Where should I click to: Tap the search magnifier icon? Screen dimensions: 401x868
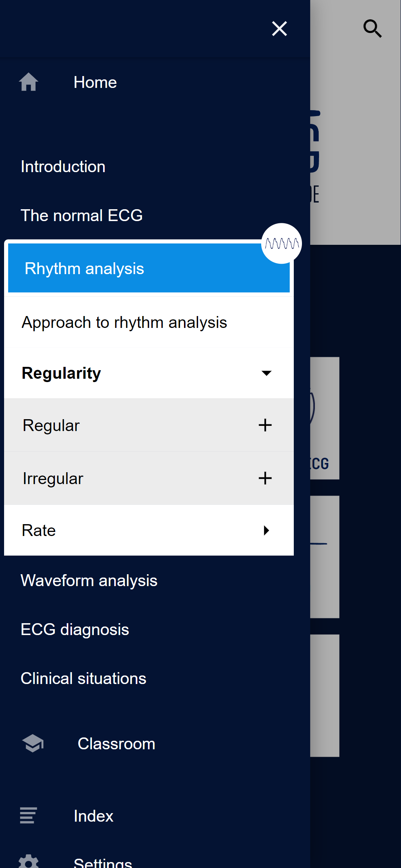coord(372,29)
